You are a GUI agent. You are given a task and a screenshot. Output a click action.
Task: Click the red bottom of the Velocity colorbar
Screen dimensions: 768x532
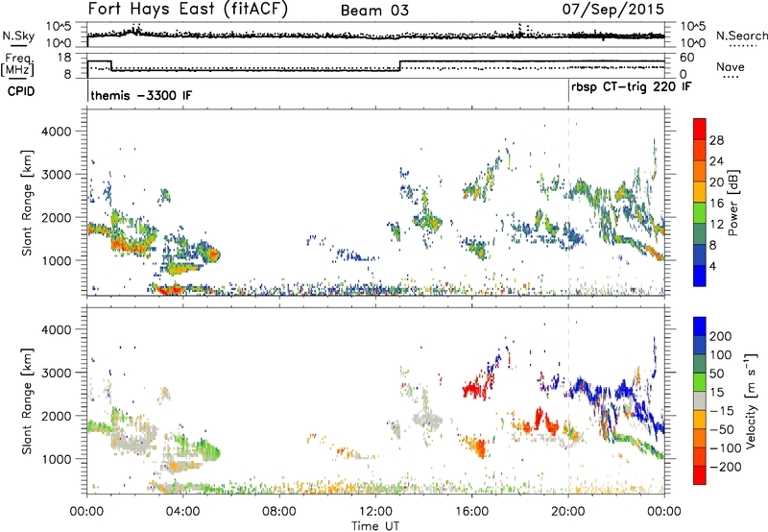pos(700,475)
